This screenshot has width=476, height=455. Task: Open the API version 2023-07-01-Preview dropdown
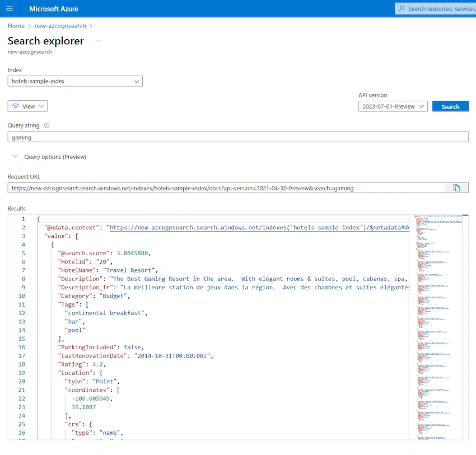(393, 106)
